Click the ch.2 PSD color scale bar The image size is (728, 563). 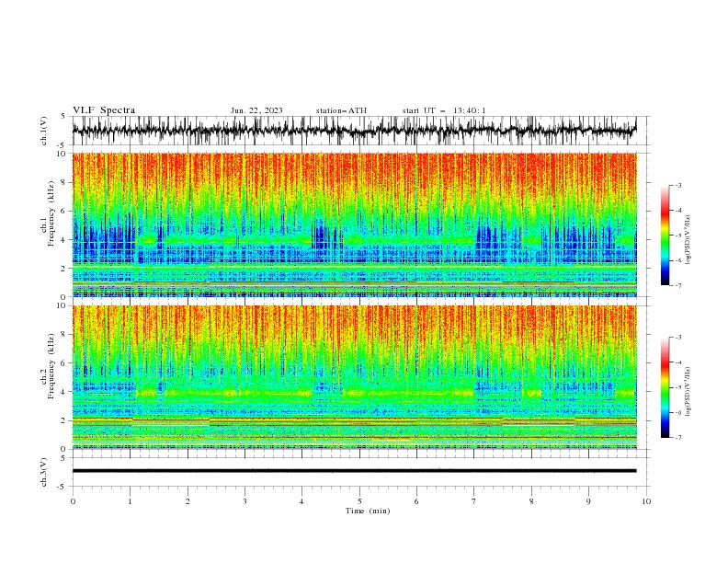665,387
